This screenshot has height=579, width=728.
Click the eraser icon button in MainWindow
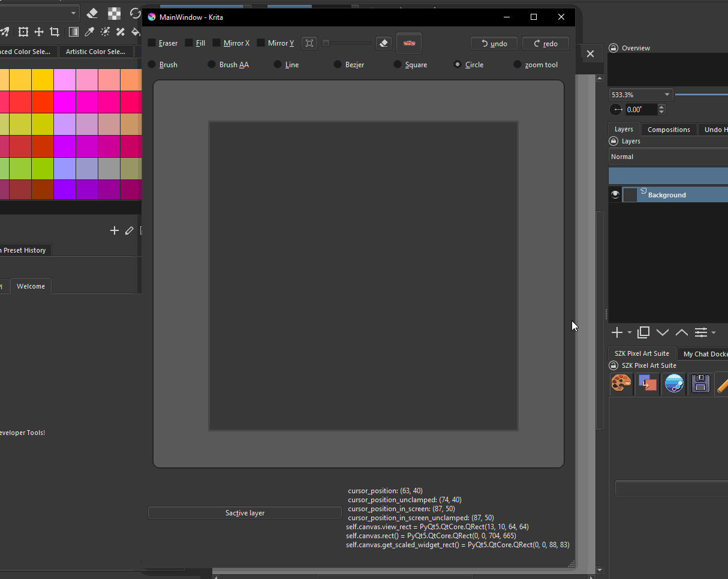(x=384, y=43)
